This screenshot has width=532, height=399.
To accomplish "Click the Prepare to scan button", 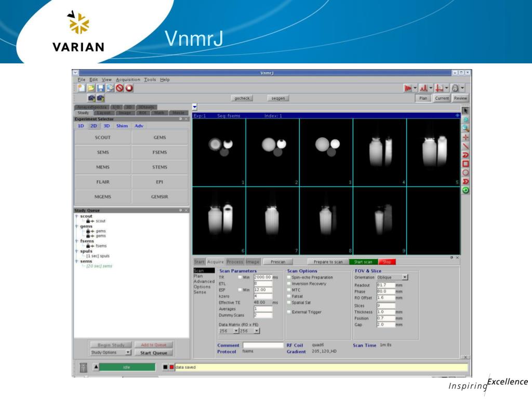I will (x=328, y=262).
